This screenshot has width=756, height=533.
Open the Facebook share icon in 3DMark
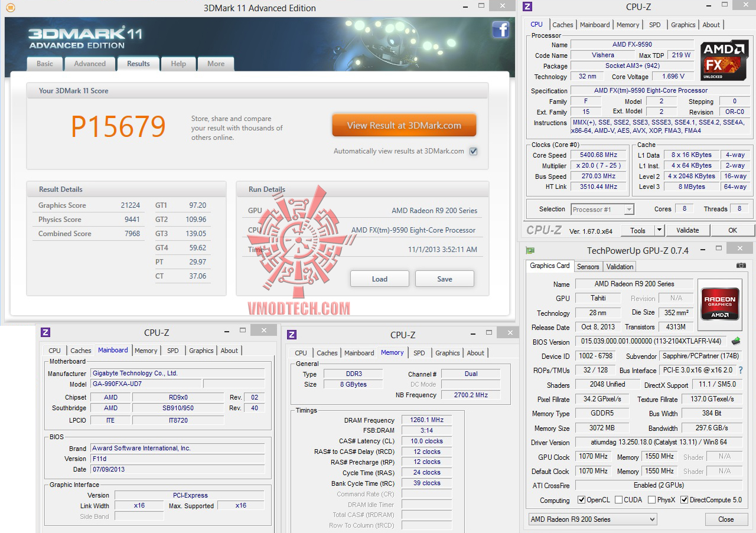click(500, 30)
